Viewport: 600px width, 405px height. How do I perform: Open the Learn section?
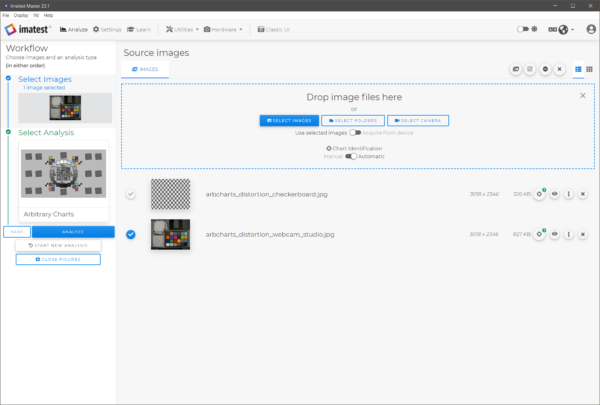tap(140, 30)
